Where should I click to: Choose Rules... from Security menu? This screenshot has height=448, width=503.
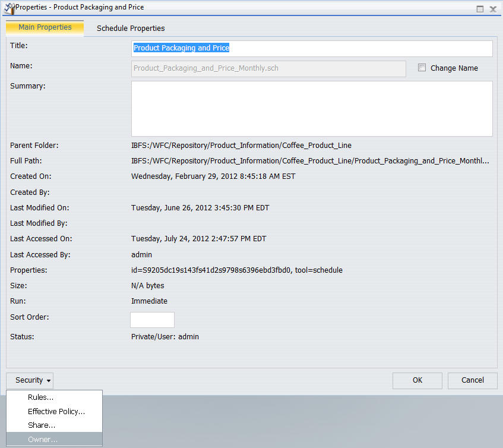coord(40,397)
